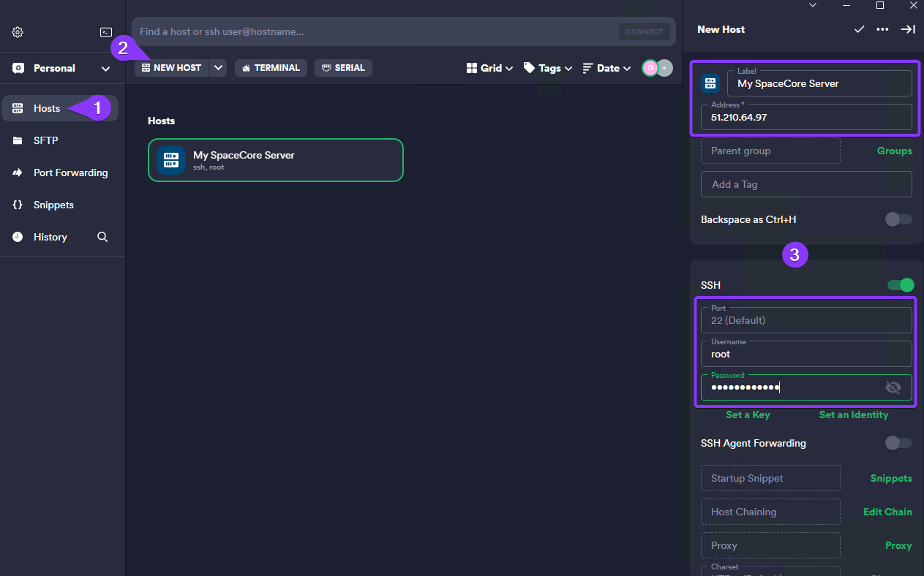Click the TERMINAL button

271,68
